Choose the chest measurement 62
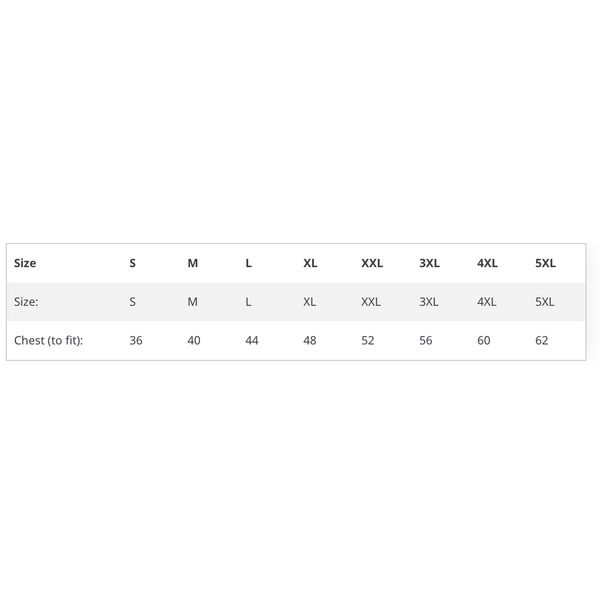 [x=542, y=340]
